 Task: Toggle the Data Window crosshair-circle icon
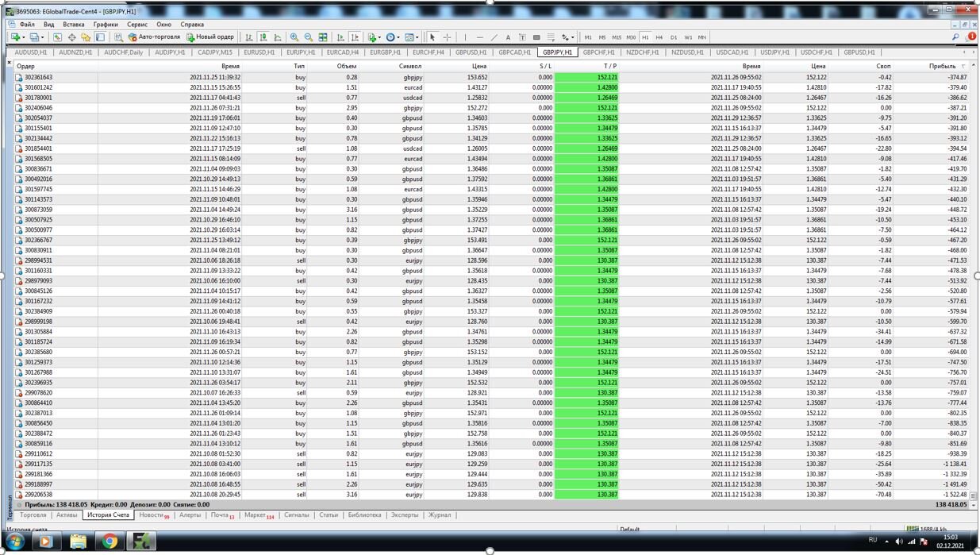(71, 37)
